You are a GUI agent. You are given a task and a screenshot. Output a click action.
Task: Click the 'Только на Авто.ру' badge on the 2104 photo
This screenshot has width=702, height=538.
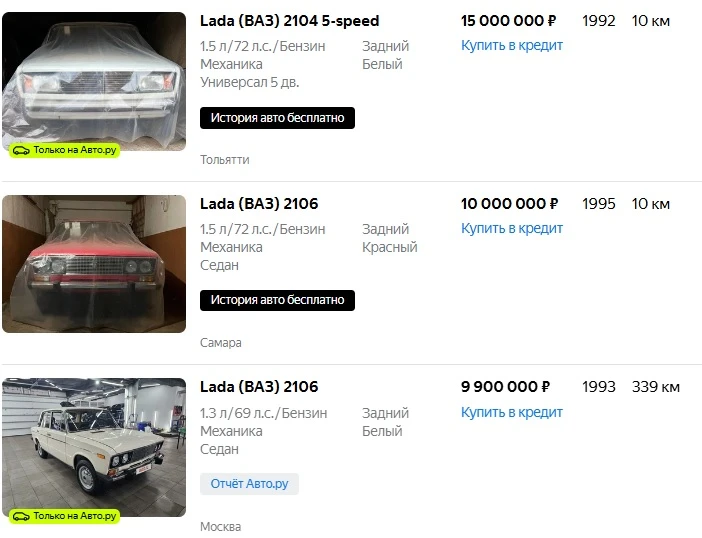(64, 150)
